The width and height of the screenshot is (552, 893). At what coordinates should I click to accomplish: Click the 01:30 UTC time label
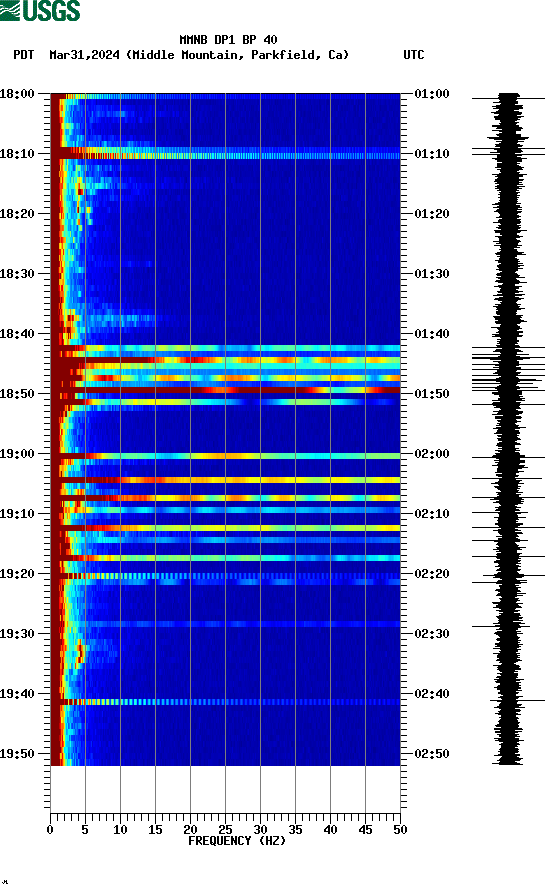(x=432, y=273)
